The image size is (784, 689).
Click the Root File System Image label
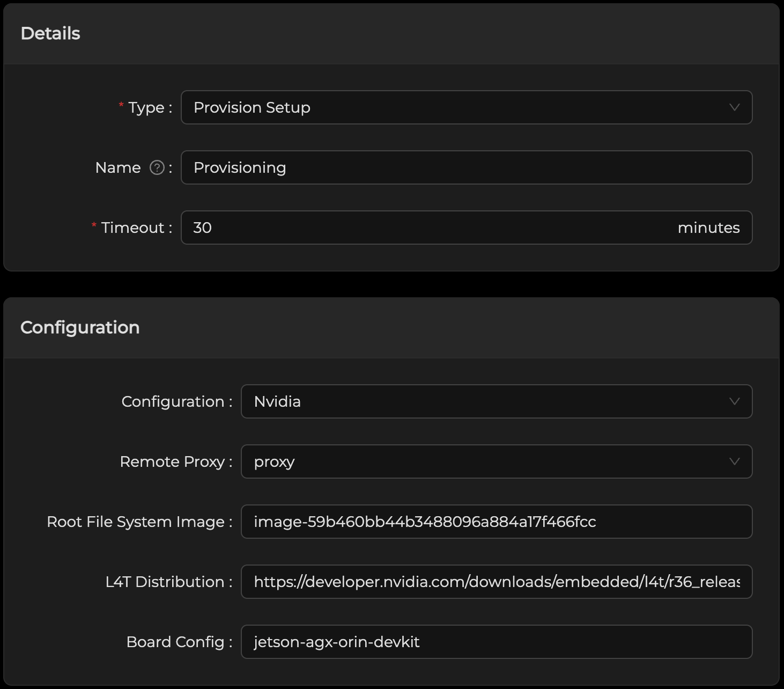[x=137, y=522]
